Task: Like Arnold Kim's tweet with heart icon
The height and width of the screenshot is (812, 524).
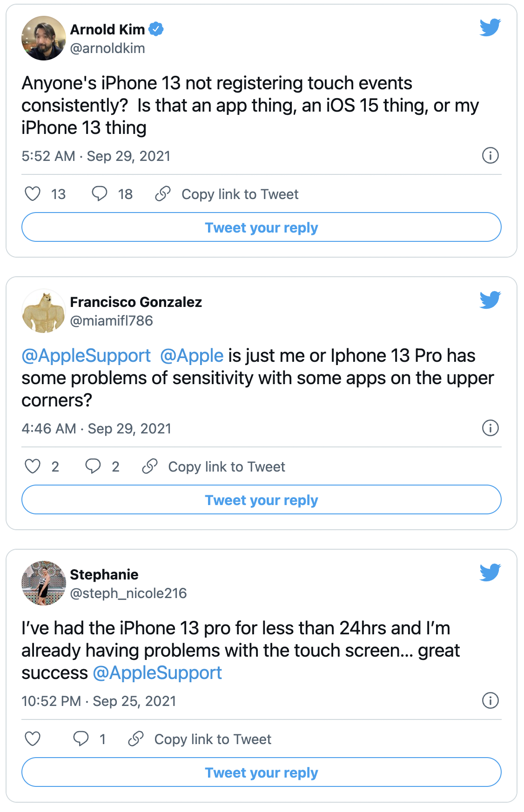Action: (33, 194)
